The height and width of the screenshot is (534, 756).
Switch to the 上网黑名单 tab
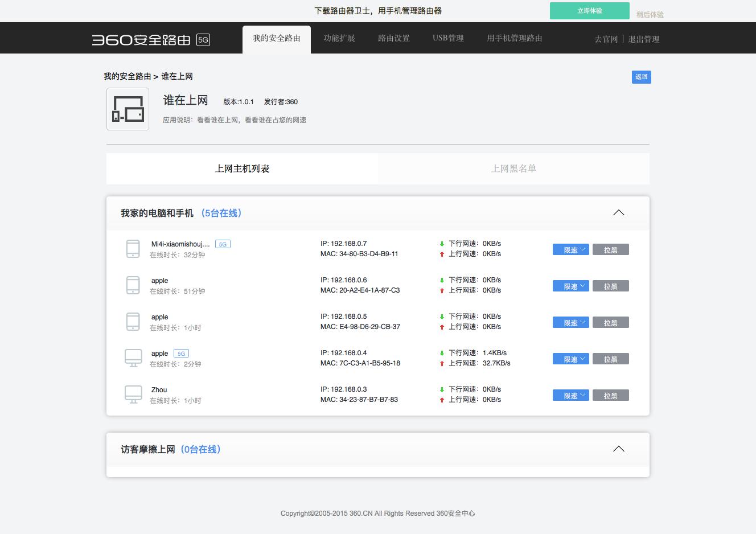(514, 169)
